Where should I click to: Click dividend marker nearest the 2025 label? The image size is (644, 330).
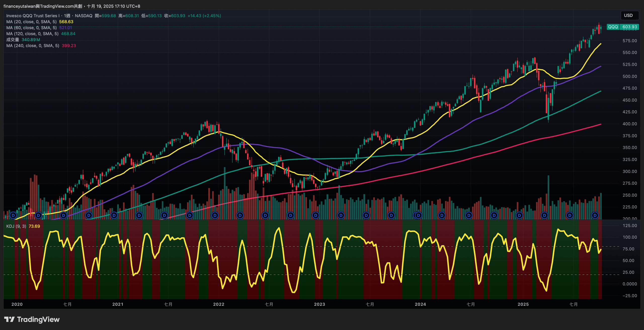click(x=519, y=215)
